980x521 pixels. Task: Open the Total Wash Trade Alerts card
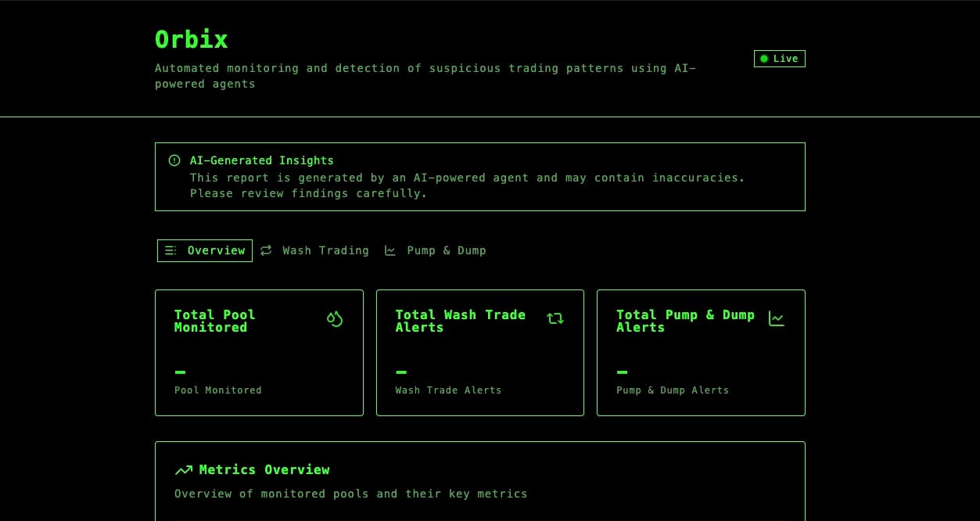click(479, 353)
